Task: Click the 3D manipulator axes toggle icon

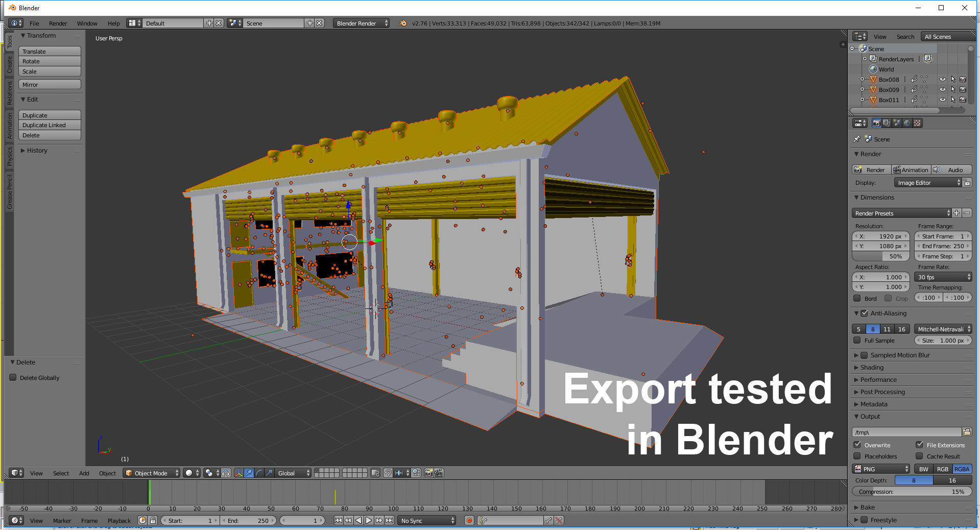Action: coord(238,473)
